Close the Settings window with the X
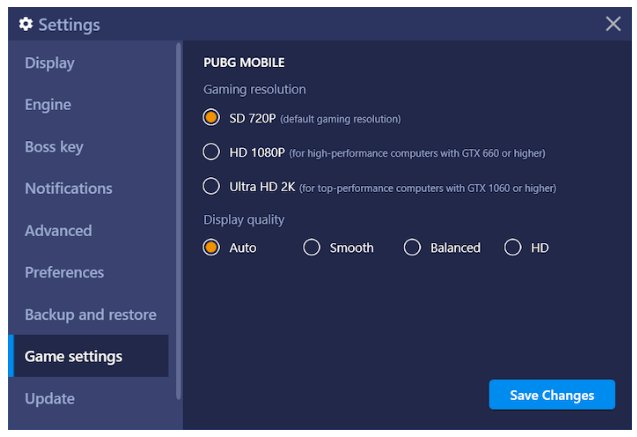Viewport: 637px width, 437px height. [613, 24]
